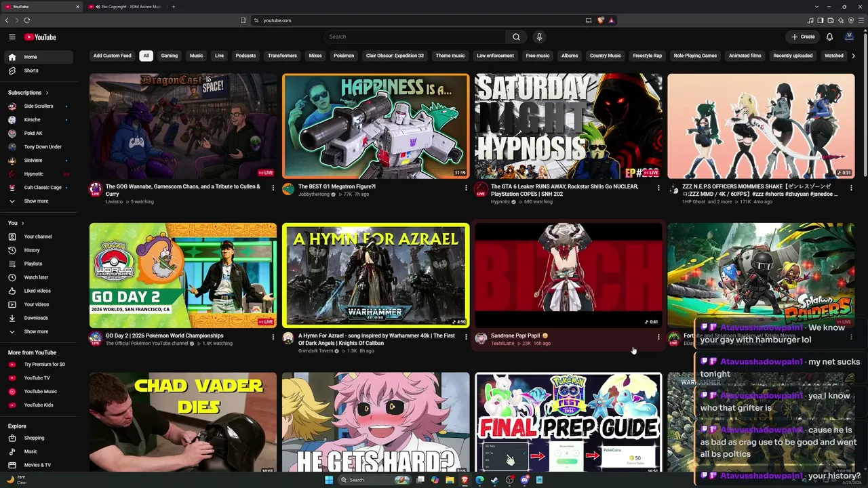Viewport: 868px width, 488px height.
Task: Play the Saturday Night Hypnosis live thumbnail
Action: coord(568,126)
